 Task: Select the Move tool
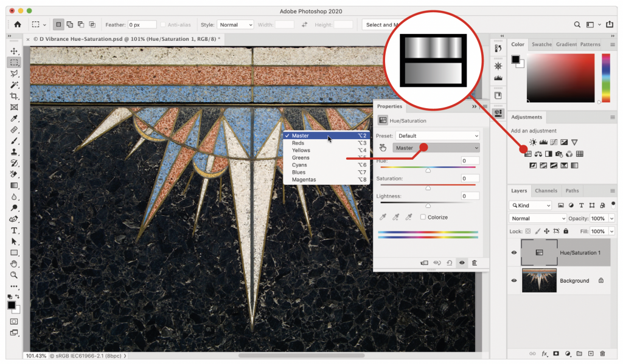(14, 51)
